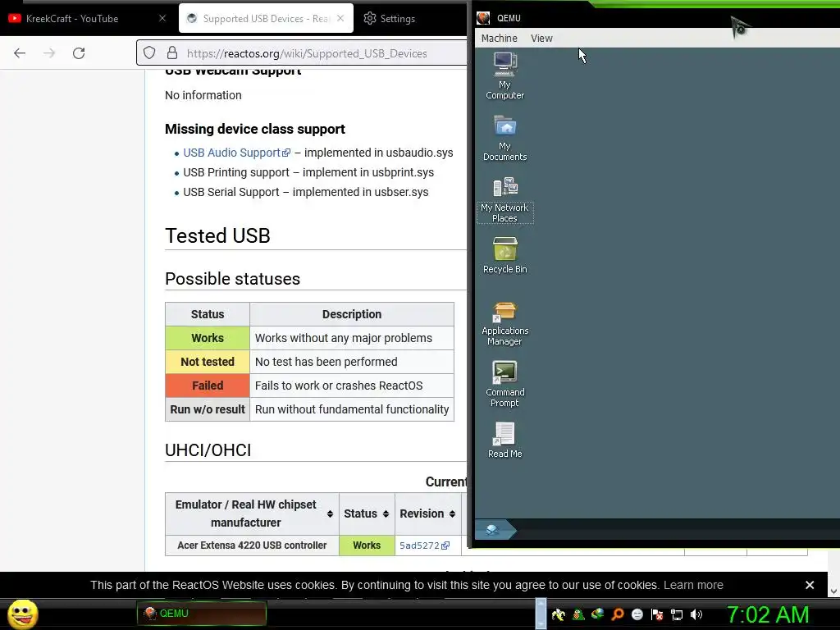Sort table by Status column
The width and height of the screenshot is (840, 630).
click(x=367, y=514)
